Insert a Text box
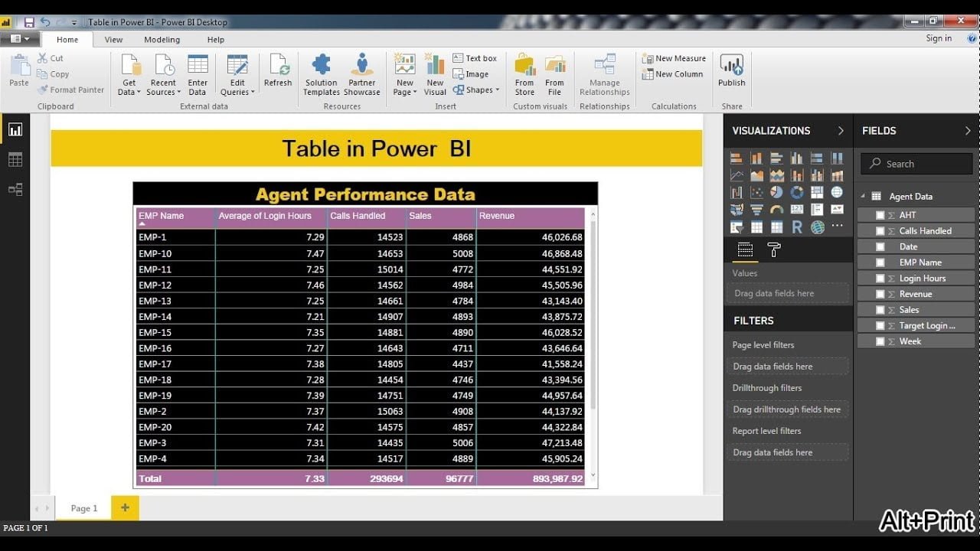This screenshot has width=980, height=551. click(475, 58)
